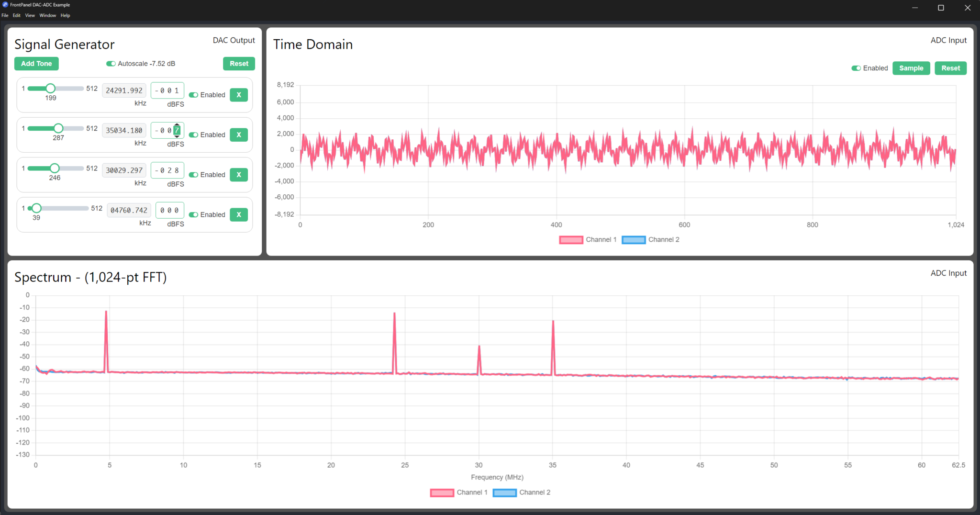
Task: Delete the 39-position tone using X
Action: [238, 214]
